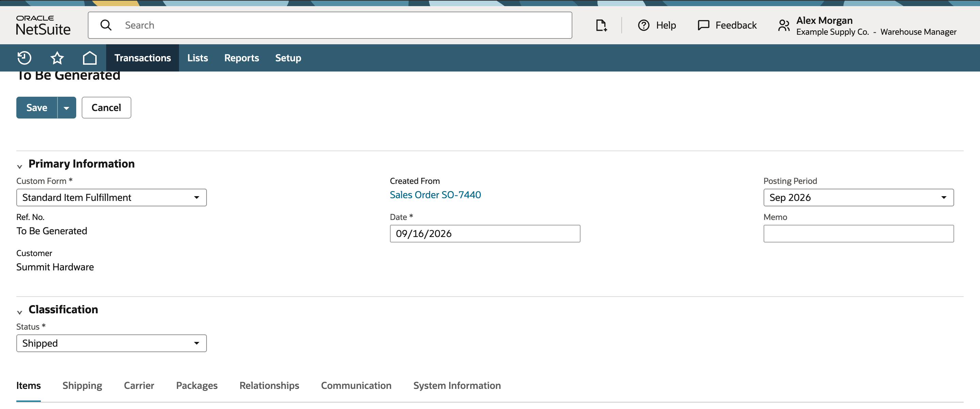Switch to the Relationships tab

click(269, 386)
